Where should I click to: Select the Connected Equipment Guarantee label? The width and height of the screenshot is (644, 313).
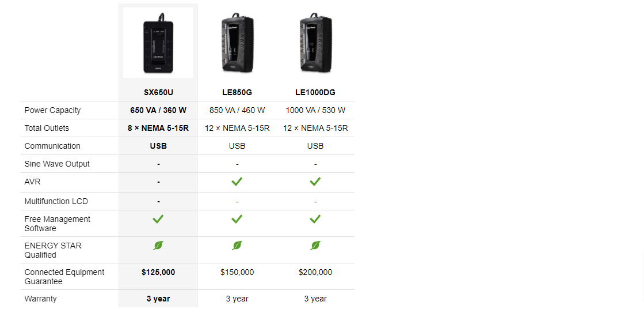coord(64,277)
